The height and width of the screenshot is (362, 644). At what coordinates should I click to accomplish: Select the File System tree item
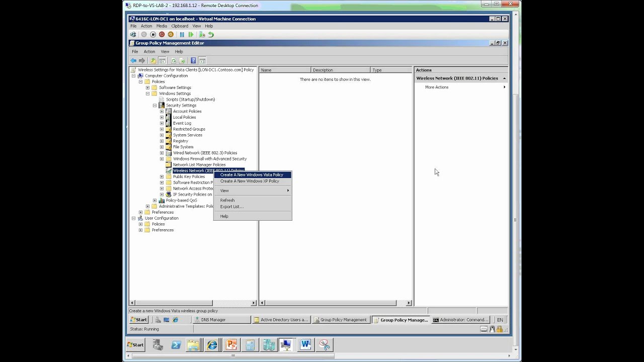pos(183,147)
